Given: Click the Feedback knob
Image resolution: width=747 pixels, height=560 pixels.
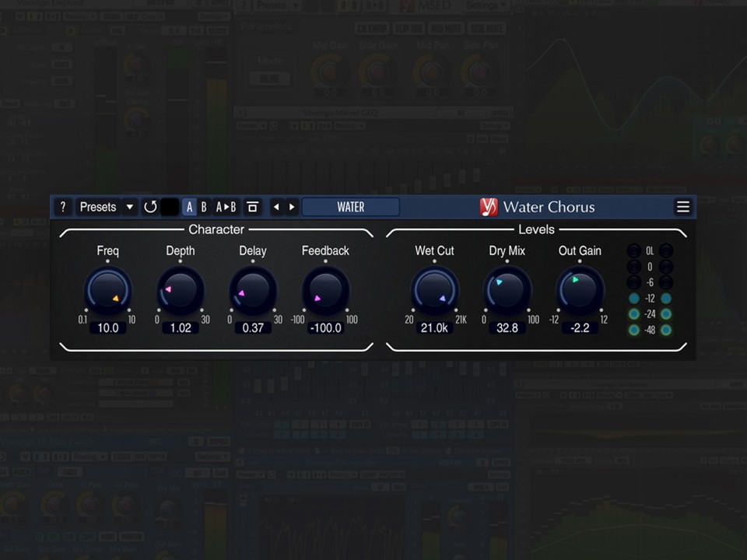Looking at the screenshot, I should coord(325,290).
